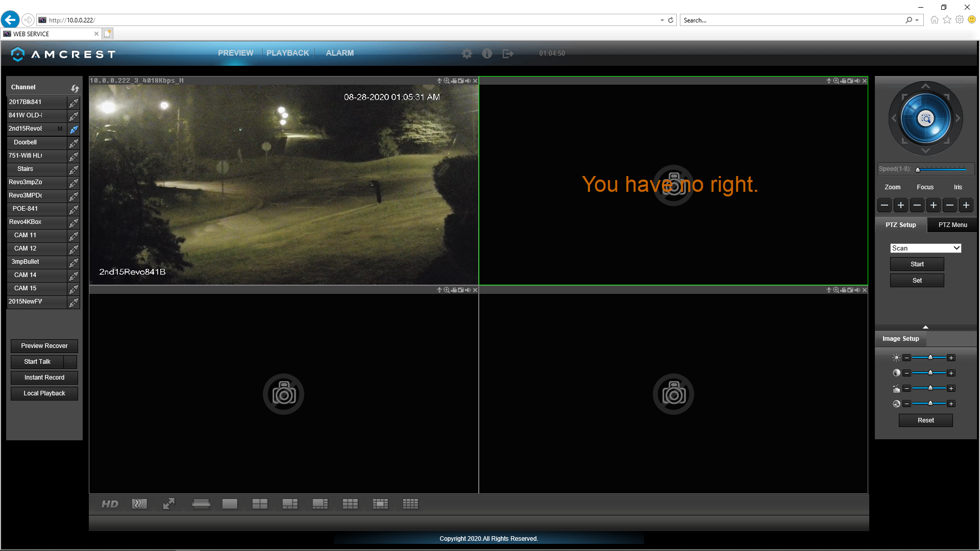This screenshot has width=980, height=551.
Task: Select four-window grid layout
Action: pyautogui.click(x=260, y=504)
